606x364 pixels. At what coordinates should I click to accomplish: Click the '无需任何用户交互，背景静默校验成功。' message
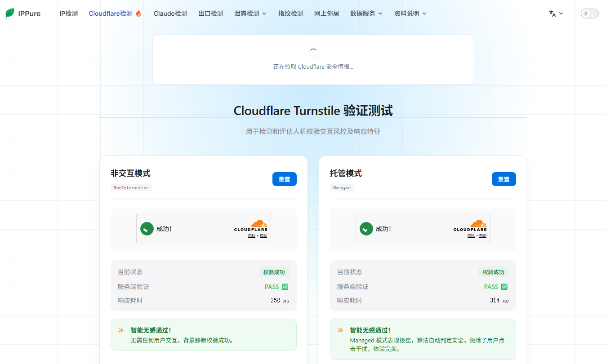click(182, 340)
